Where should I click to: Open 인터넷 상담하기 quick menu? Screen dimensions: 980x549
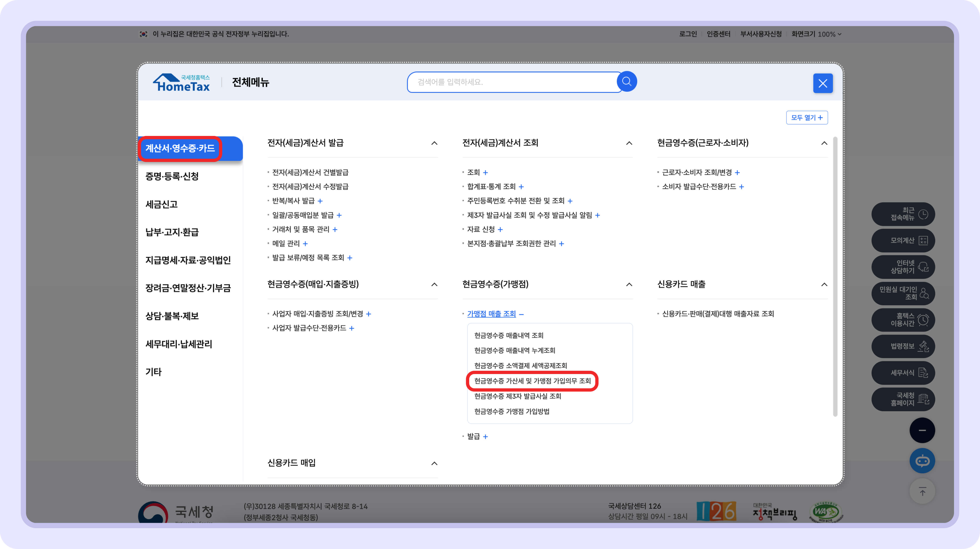pos(903,266)
